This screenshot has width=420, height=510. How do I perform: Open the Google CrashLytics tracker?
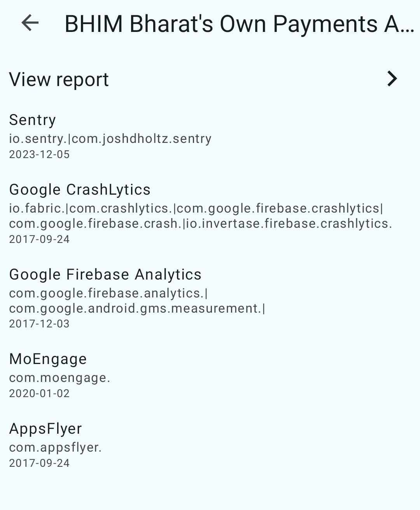80,190
